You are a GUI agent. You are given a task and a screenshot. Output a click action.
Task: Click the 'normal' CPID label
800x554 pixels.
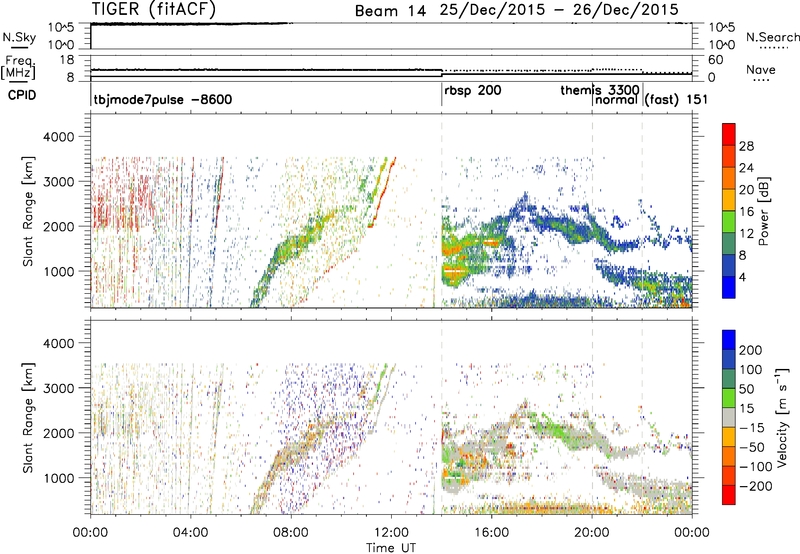click(x=617, y=100)
